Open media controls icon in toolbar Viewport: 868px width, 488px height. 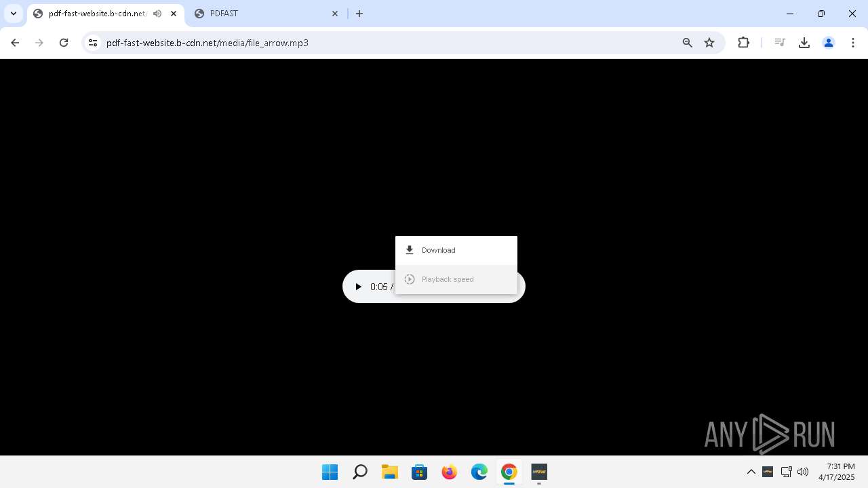[x=780, y=43]
